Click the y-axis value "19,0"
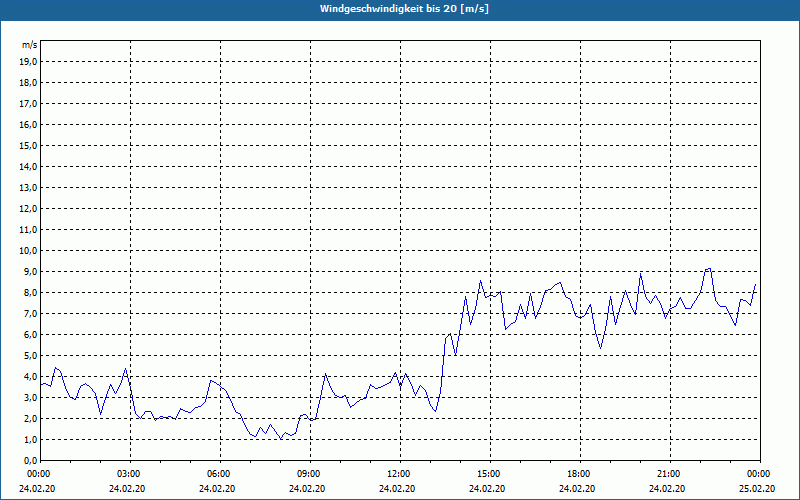This screenshot has height=500, width=800. (x=28, y=62)
